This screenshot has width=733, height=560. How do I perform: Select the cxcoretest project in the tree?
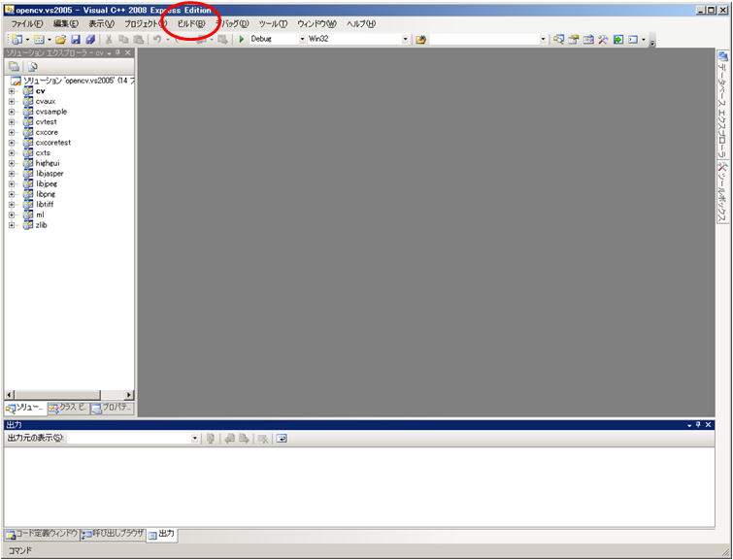[x=53, y=143]
